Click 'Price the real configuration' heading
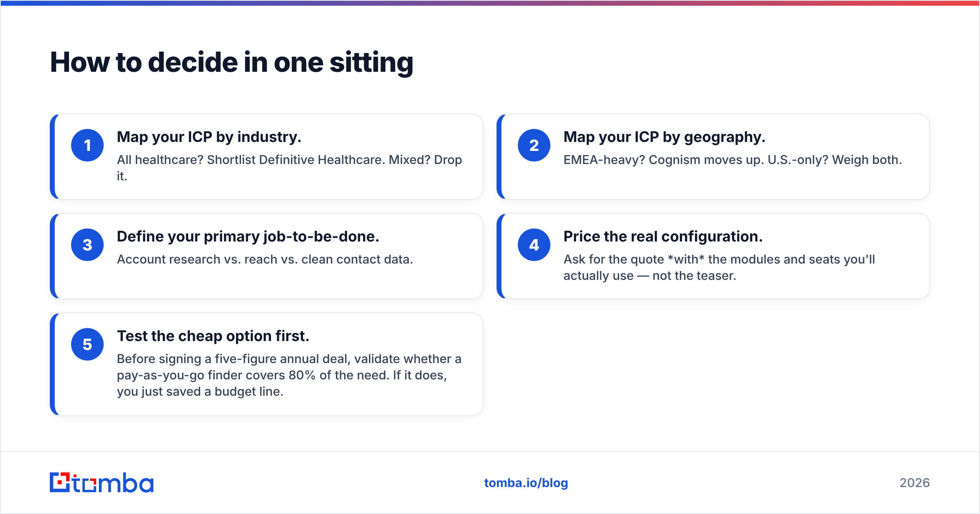980x514 pixels. 663,237
